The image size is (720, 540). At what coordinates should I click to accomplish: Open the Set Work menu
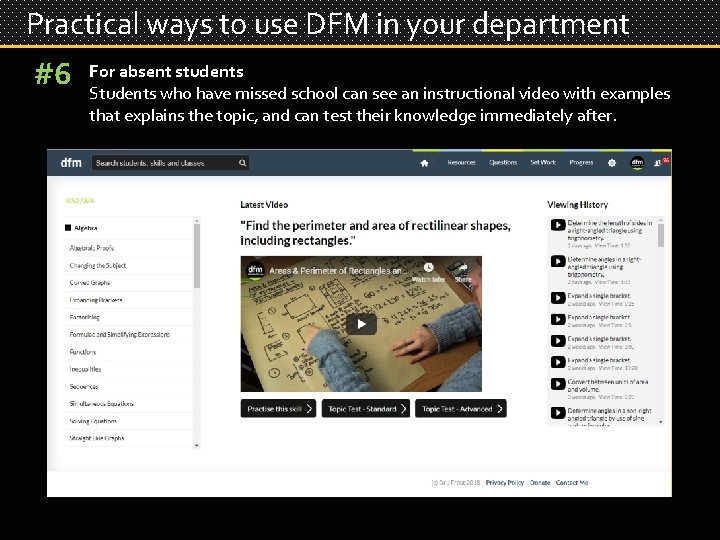(x=543, y=163)
